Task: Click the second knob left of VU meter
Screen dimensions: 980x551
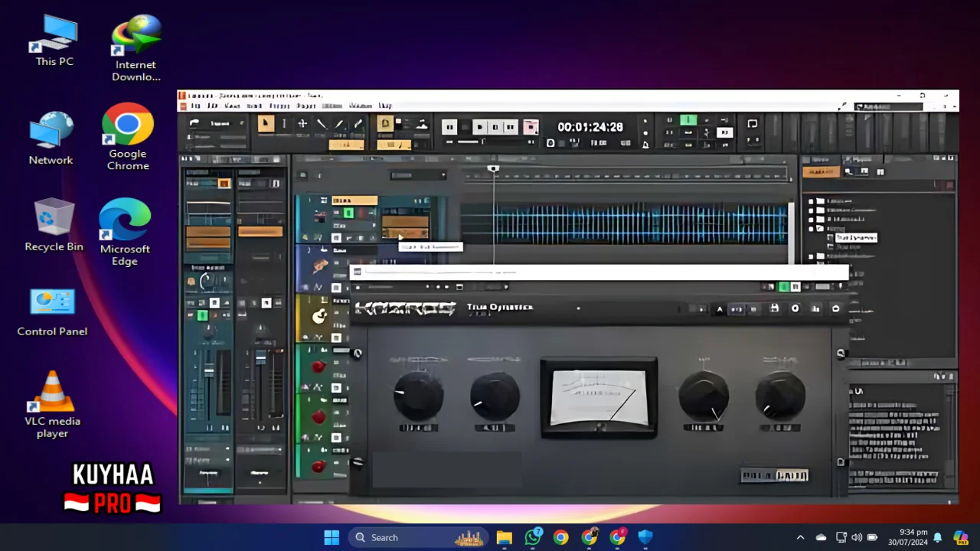Action: tap(495, 396)
